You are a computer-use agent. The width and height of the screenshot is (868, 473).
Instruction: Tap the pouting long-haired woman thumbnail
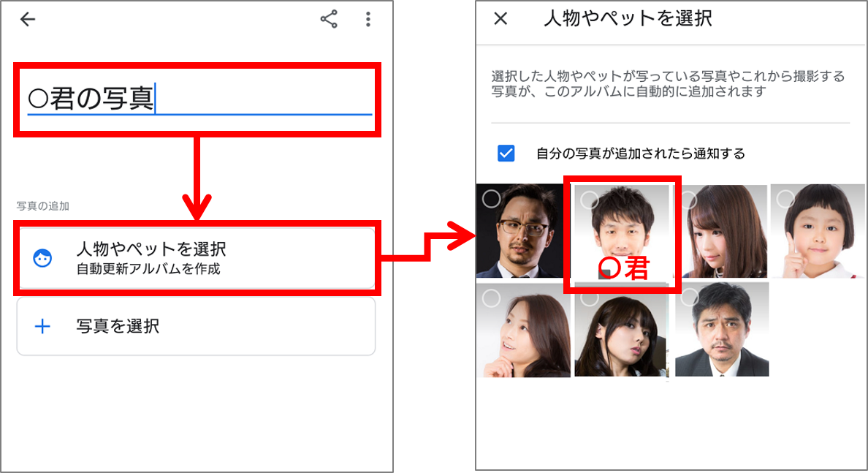point(622,330)
